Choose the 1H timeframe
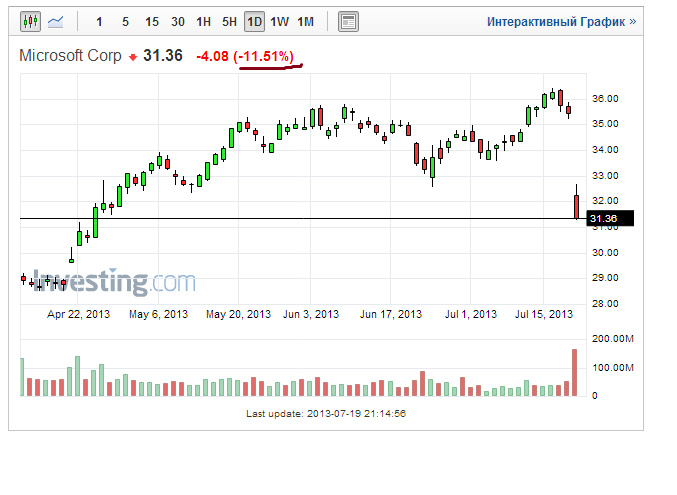Screen dimensions: 677x495 [x=203, y=22]
